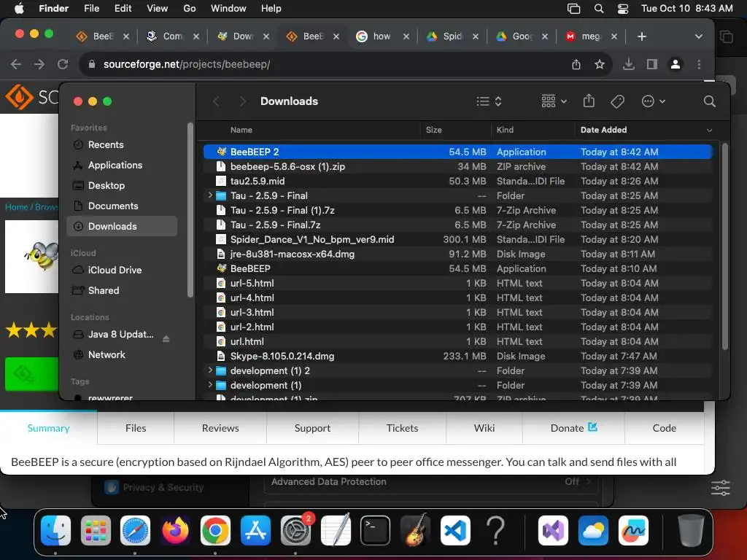Select Skype-8.105.0.214.dmg file
747x560 pixels.
click(x=458, y=356)
